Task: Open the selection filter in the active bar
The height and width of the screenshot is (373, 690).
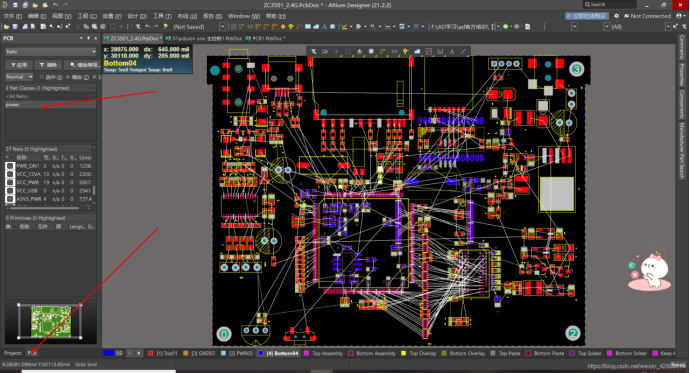Action: coord(314,51)
